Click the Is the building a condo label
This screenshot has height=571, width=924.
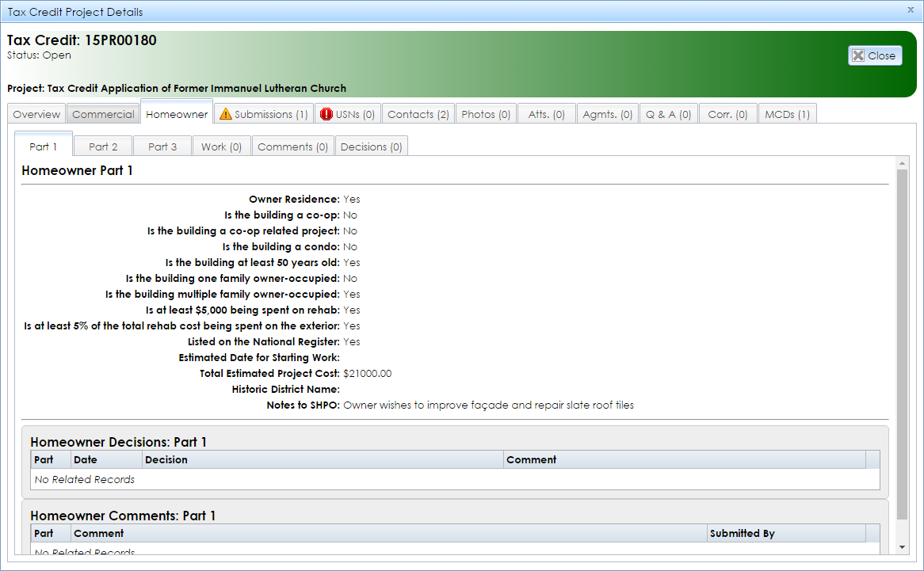281,246
